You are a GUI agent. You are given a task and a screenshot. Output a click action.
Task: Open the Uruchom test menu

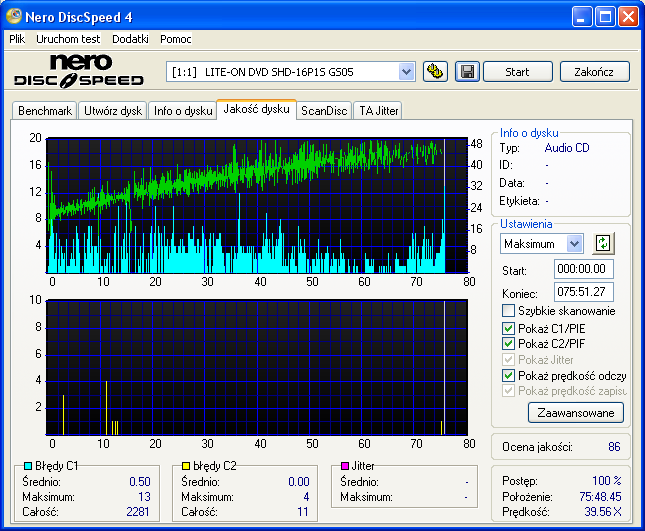click(x=68, y=39)
